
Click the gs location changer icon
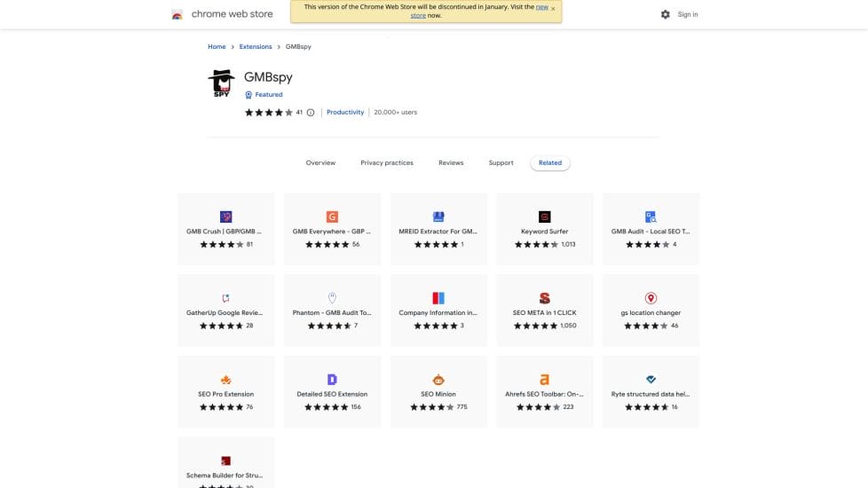[x=650, y=298]
